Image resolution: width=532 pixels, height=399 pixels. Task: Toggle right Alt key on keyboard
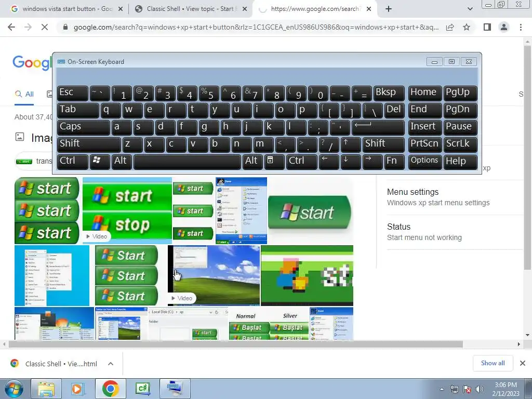[x=252, y=161]
